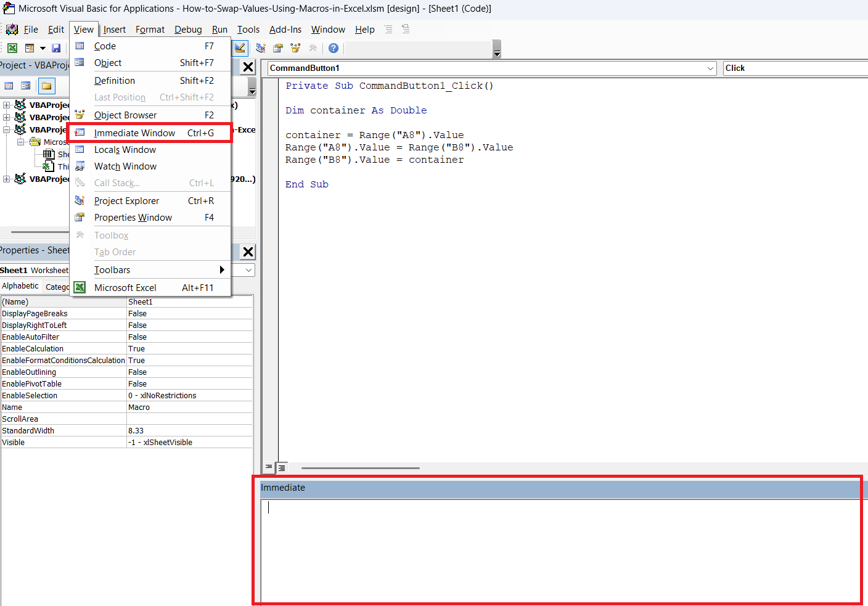The height and width of the screenshot is (606, 868).
Task: Choose Definition from the View menu
Action: click(150, 81)
